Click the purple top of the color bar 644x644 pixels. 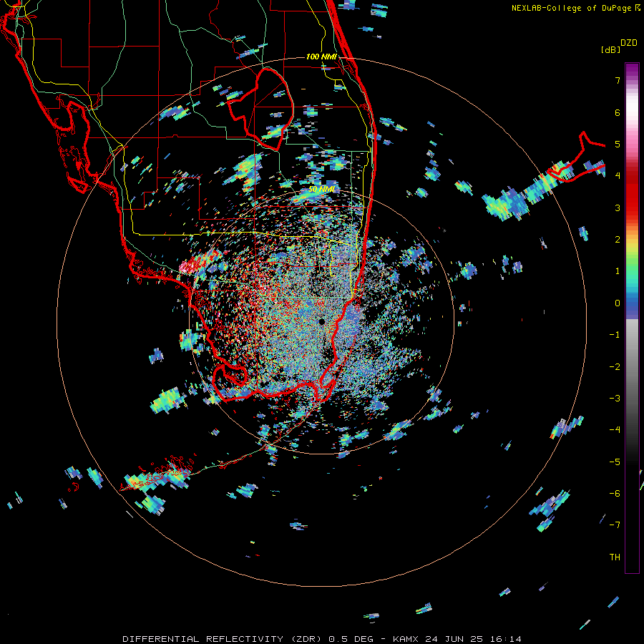[632, 70]
